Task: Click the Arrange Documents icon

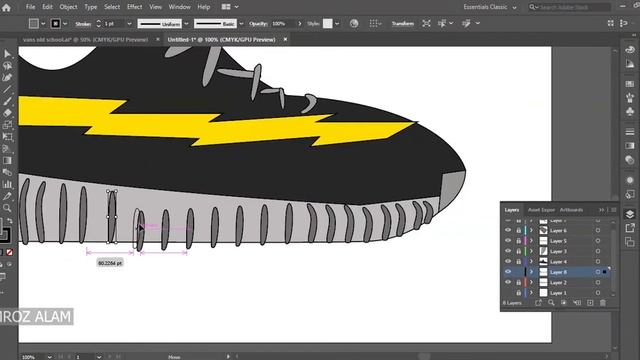Action: click(x=226, y=7)
